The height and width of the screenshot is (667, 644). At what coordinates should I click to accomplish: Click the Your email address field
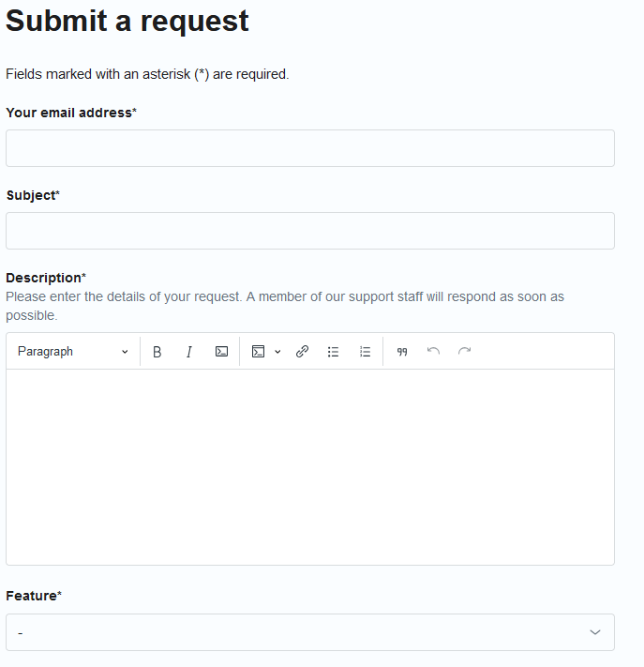[x=310, y=148]
